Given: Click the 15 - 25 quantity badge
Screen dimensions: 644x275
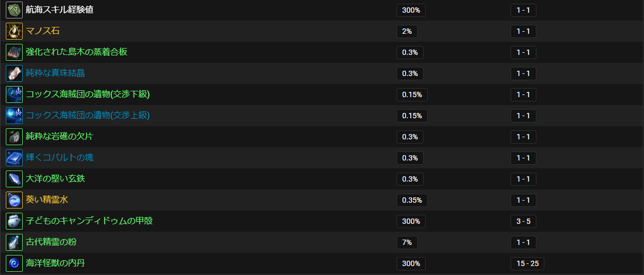Looking at the screenshot, I should tap(527, 263).
